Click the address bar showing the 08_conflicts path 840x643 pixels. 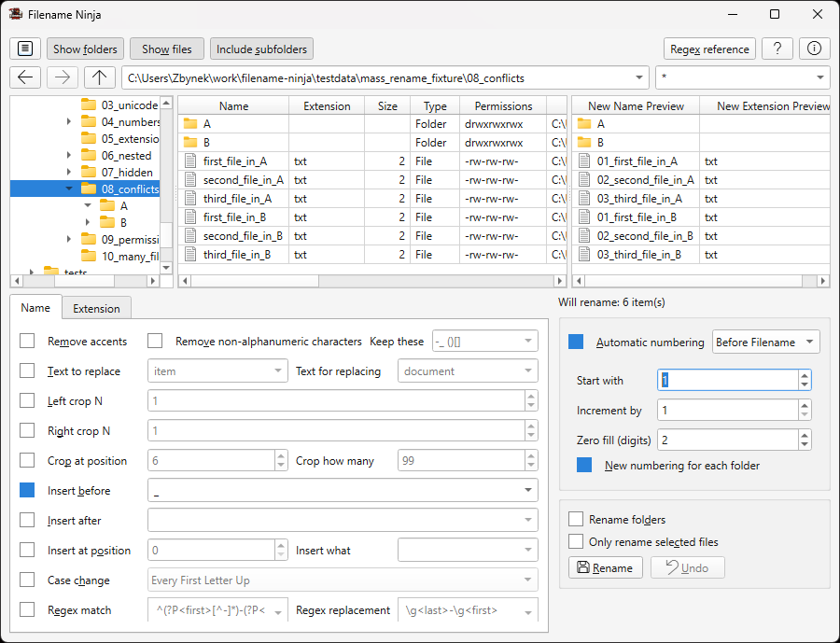click(x=373, y=77)
